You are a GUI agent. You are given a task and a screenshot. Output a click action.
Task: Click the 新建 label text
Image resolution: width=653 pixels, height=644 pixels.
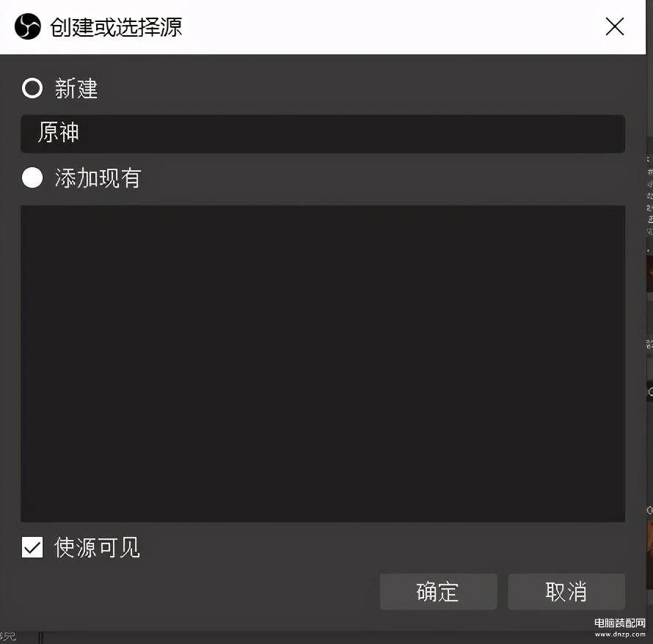tap(76, 89)
